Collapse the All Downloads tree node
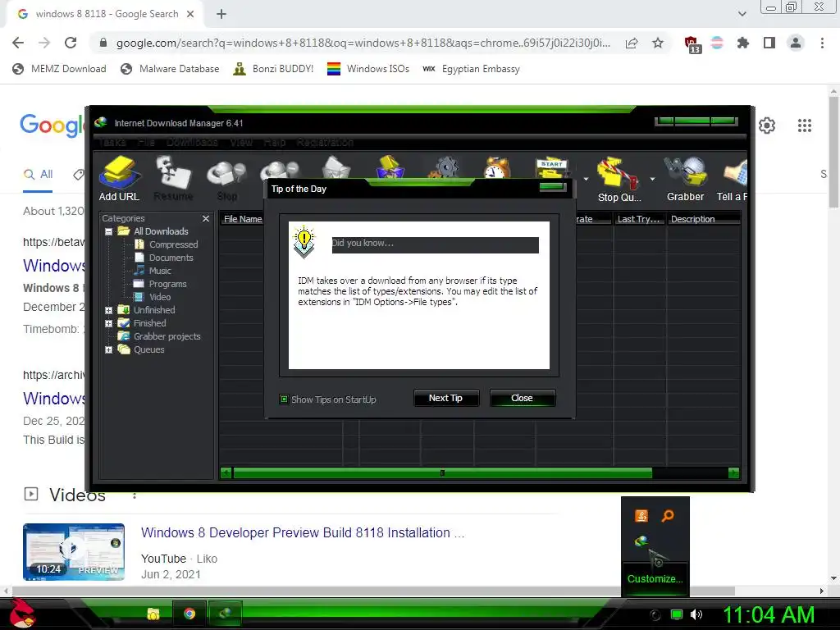Image resolution: width=840 pixels, height=630 pixels. click(109, 231)
